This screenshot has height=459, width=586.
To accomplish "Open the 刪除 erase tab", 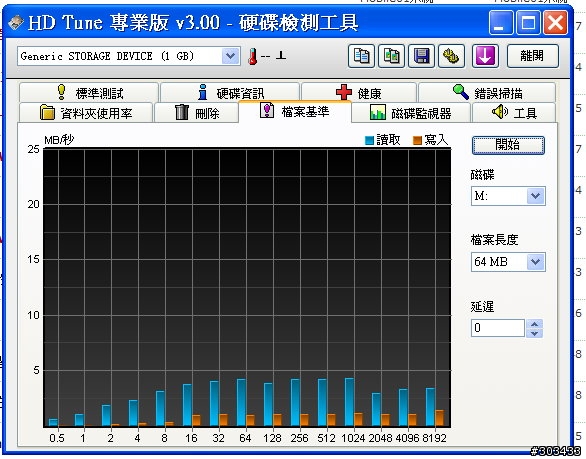I will [x=197, y=113].
